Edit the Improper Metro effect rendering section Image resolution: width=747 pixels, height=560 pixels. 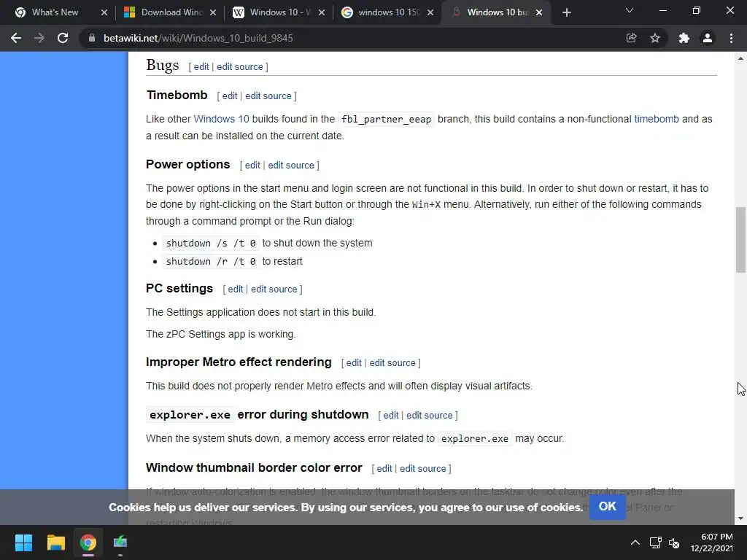coord(354,363)
